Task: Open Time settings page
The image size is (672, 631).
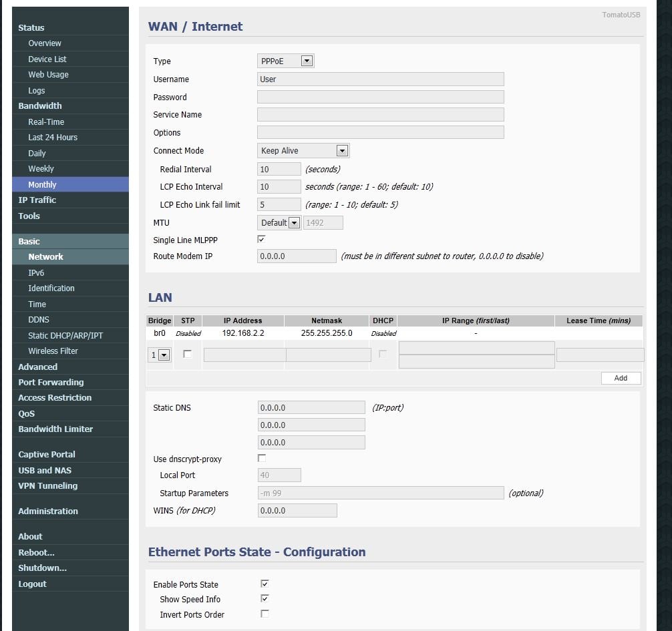Action: (37, 304)
